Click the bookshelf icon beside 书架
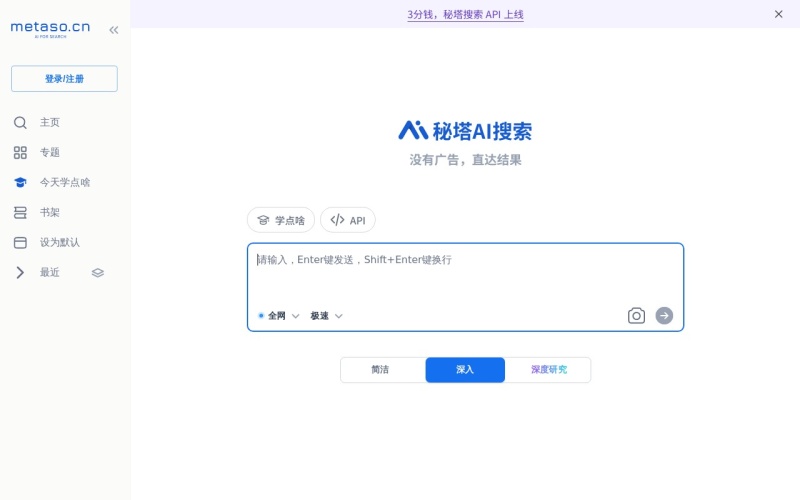800x500 pixels. [20, 212]
